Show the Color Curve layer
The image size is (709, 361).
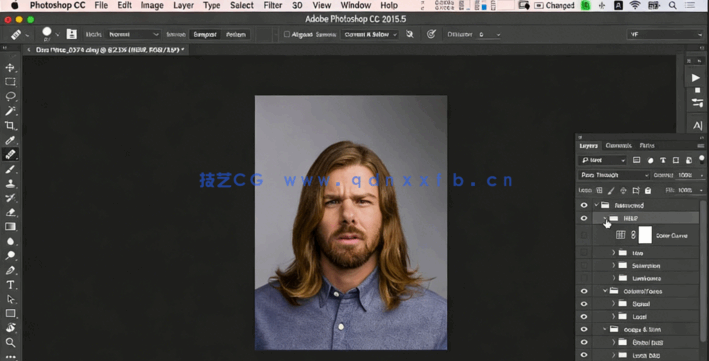[584, 235]
